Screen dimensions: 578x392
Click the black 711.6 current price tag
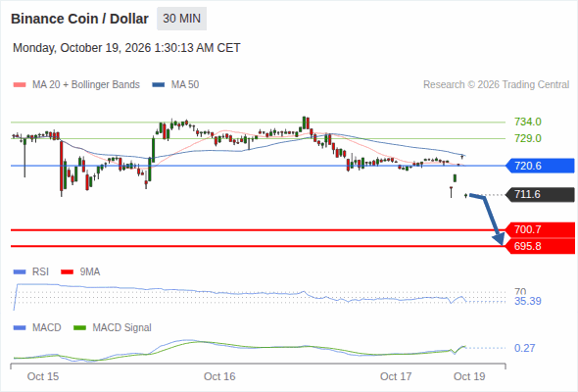(540, 194)
